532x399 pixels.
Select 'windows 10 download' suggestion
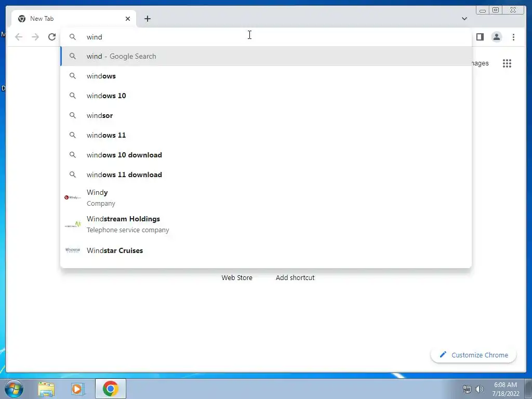[x=265, y=155]
